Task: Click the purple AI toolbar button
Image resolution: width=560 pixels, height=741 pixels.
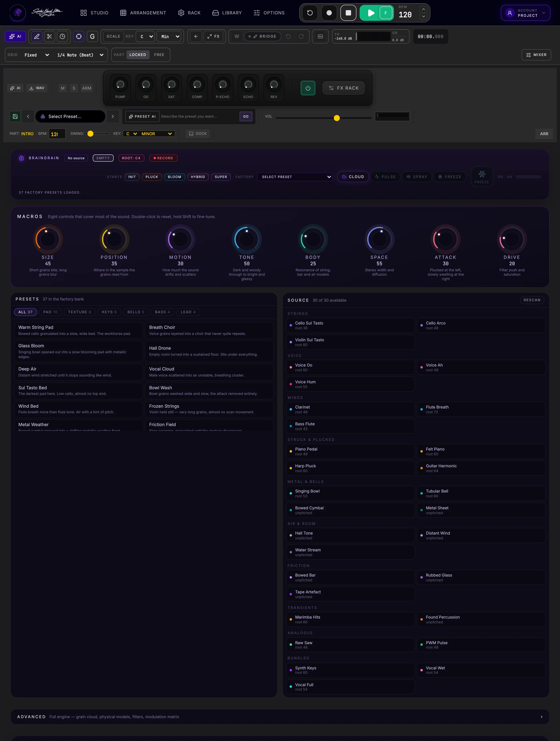Action: tap(15, 37)
